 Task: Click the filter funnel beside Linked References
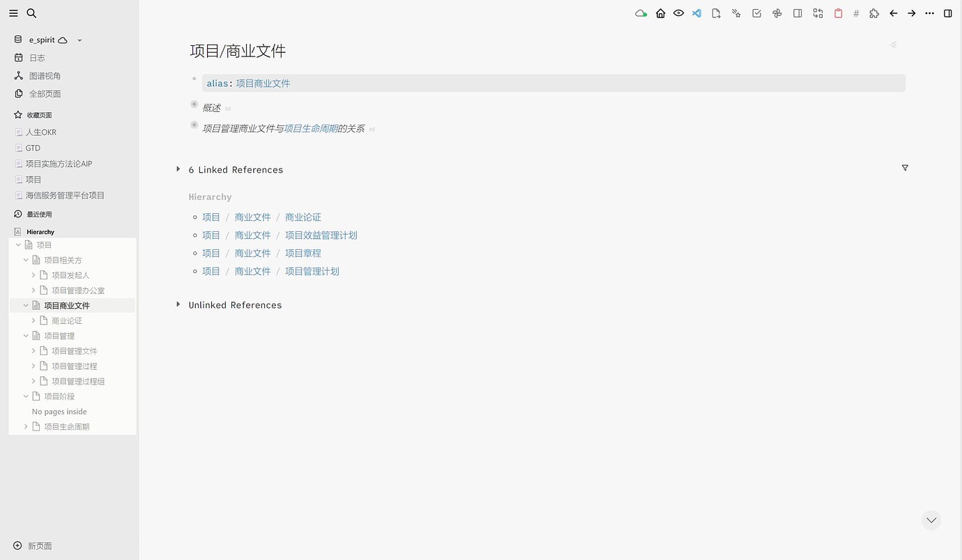[x=905, y=168]
